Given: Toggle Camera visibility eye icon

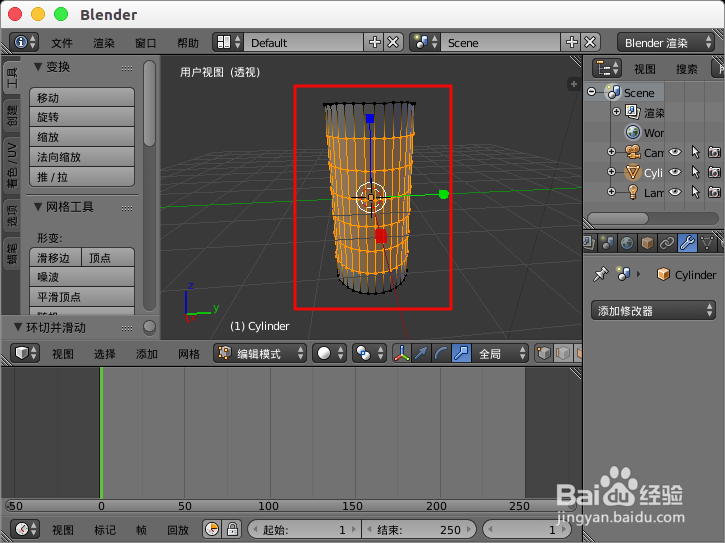Looking at the screenshot, I should pos(675,152).
